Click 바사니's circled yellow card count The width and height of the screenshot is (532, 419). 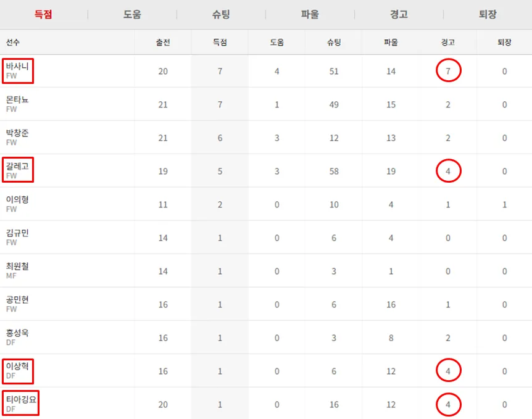(x=448, y=71)
